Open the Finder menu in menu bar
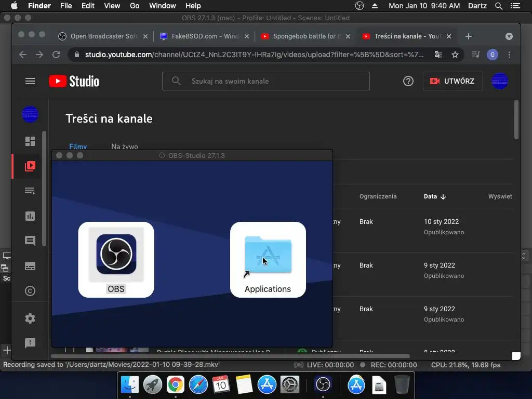Viewport: 532px width, 399px height. (x=39, y=6)
